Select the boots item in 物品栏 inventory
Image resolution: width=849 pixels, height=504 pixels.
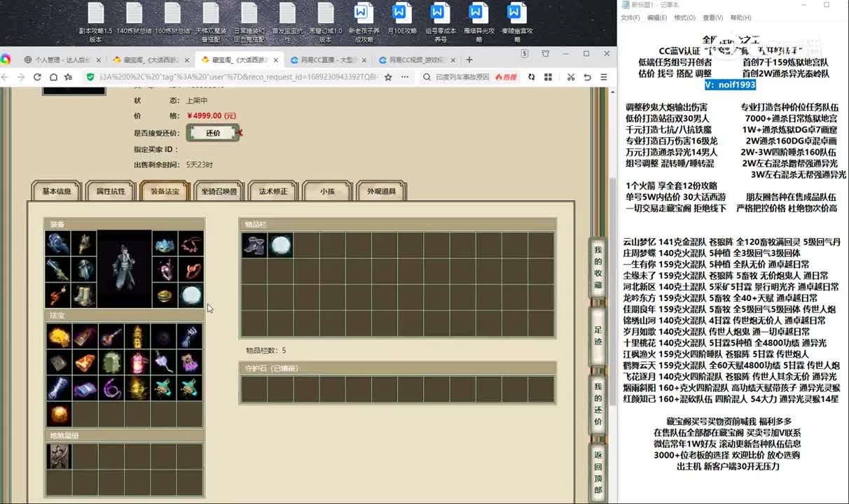254,245
